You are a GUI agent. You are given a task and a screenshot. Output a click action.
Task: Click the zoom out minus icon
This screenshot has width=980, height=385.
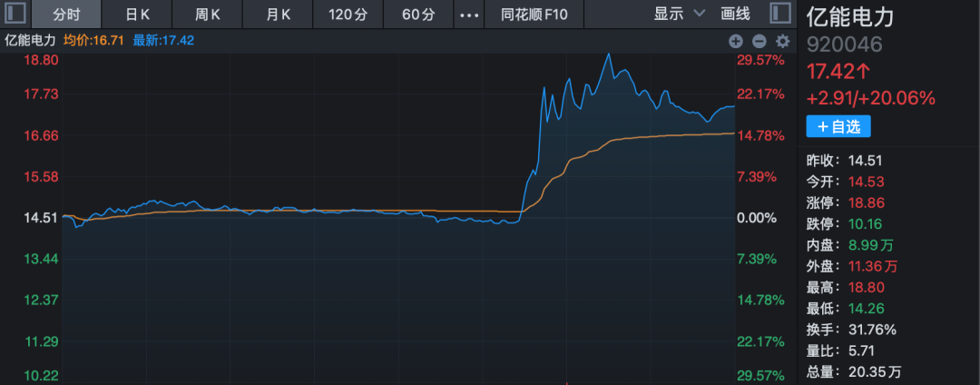coord(759,41)
